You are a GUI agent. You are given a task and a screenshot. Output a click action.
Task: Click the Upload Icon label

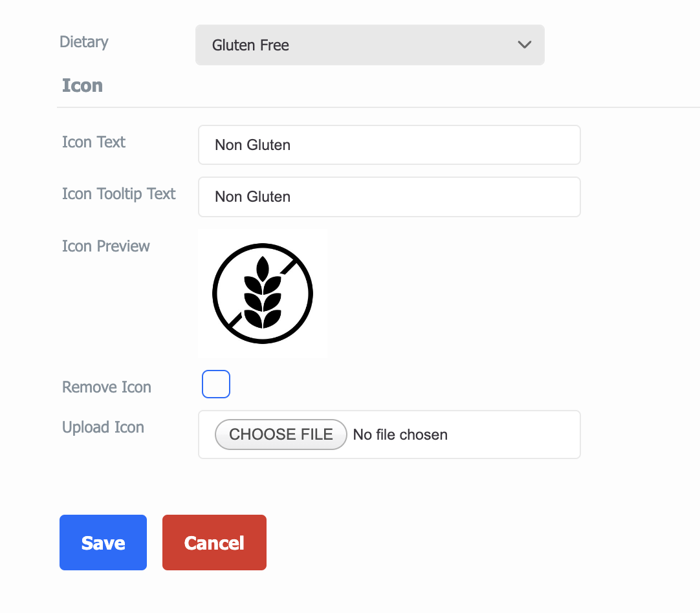[x=103, y=427]
